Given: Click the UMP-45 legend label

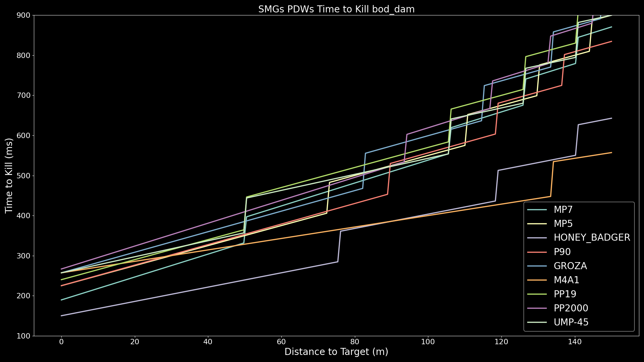Looking at the screenshot, I should coord(571,322).
